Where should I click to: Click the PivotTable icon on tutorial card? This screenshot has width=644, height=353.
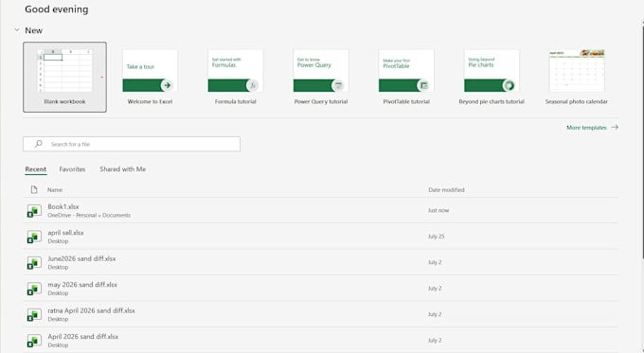[423, 85]
